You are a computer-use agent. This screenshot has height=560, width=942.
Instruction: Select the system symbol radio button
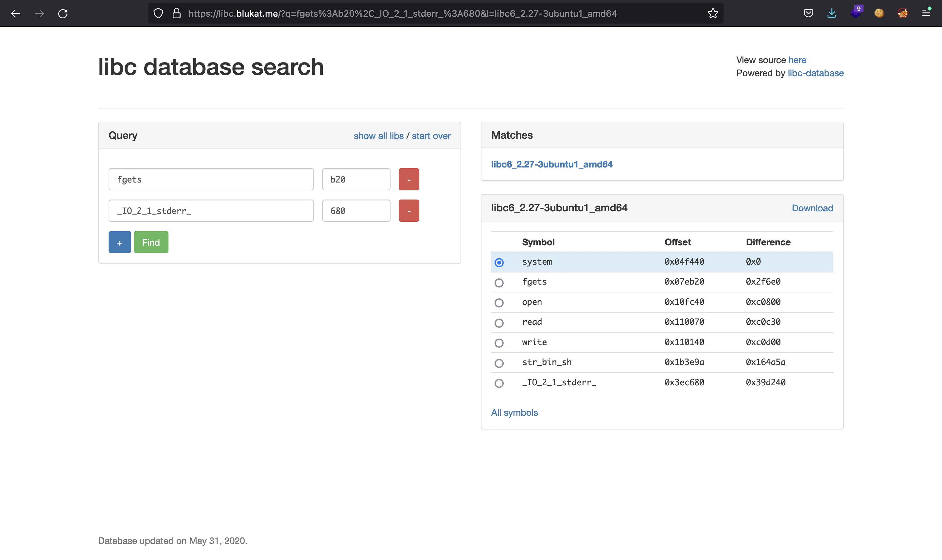[499, 263]
